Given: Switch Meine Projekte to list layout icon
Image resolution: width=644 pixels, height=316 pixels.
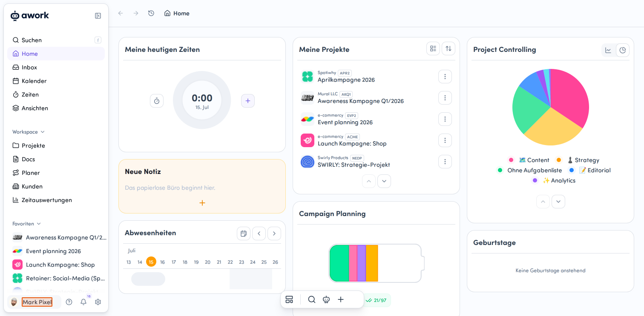Looking at the screenshot, I should pyautogui.click(x=433, y=48).
